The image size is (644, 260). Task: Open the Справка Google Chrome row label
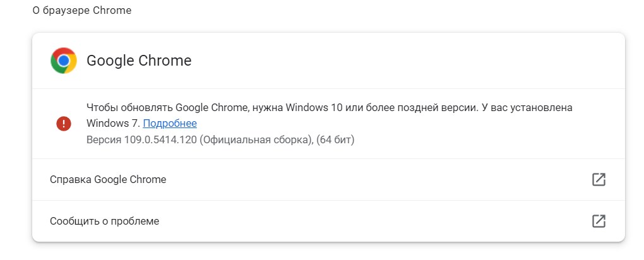coord(108,179)
